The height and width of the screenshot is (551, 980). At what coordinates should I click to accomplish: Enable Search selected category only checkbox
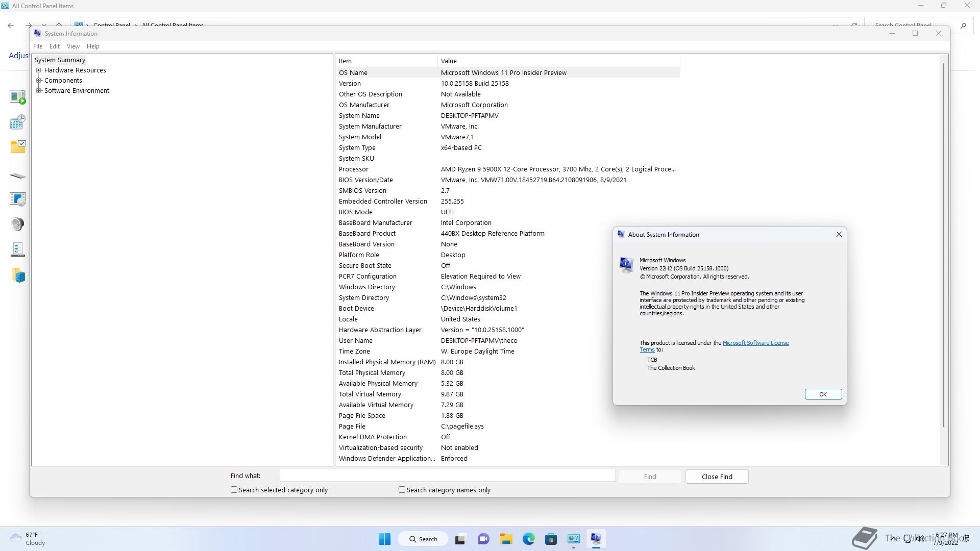click(234, 490)
